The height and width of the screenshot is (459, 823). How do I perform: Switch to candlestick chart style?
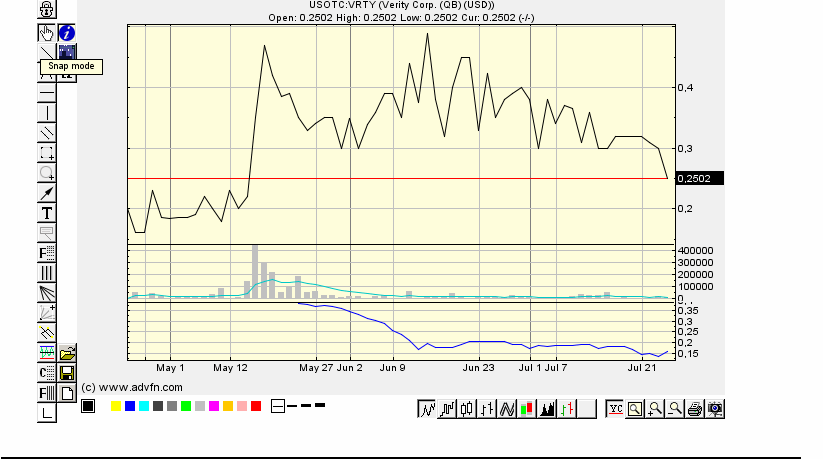coord(467,409)
